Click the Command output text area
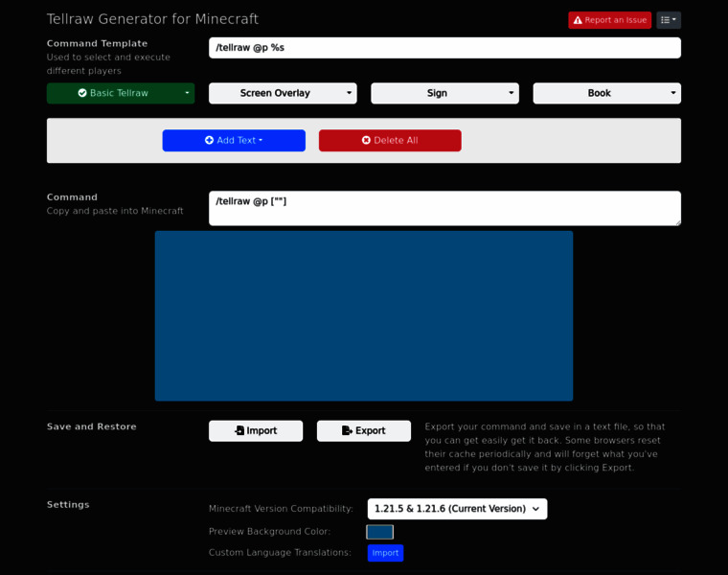728x575 pixels. click(x=444, y=208)
